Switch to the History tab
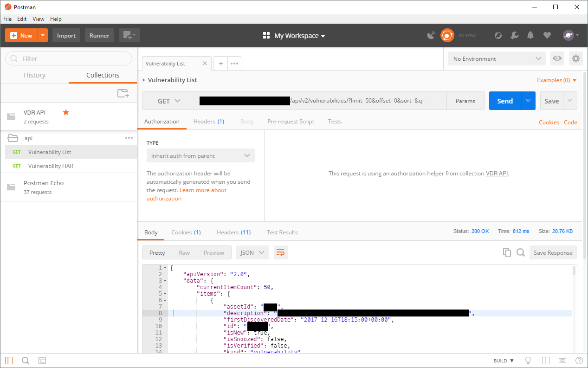 (x=34, y=75)
